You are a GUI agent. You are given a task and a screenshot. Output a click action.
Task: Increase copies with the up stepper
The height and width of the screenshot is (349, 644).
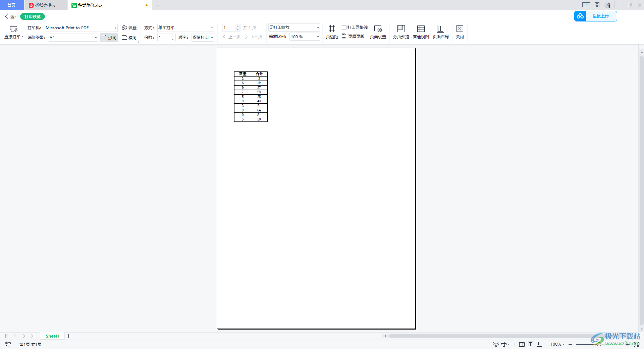click(x=173, y=36)
